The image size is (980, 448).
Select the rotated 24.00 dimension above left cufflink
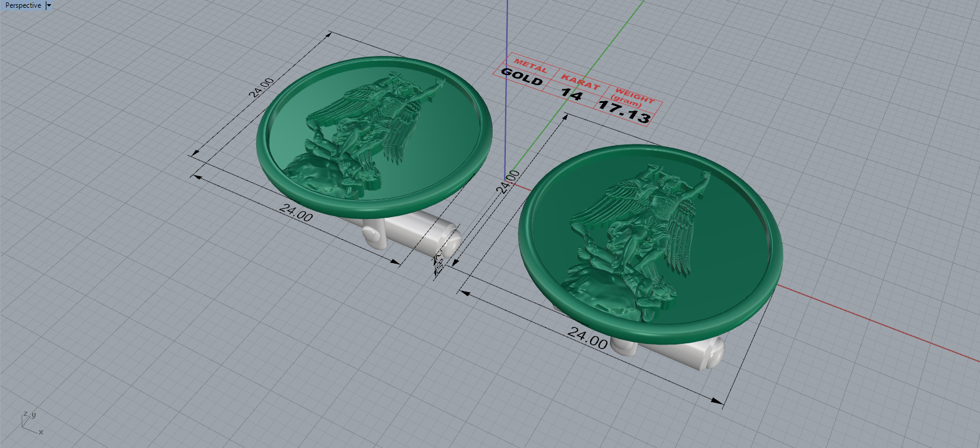(261, 87)
